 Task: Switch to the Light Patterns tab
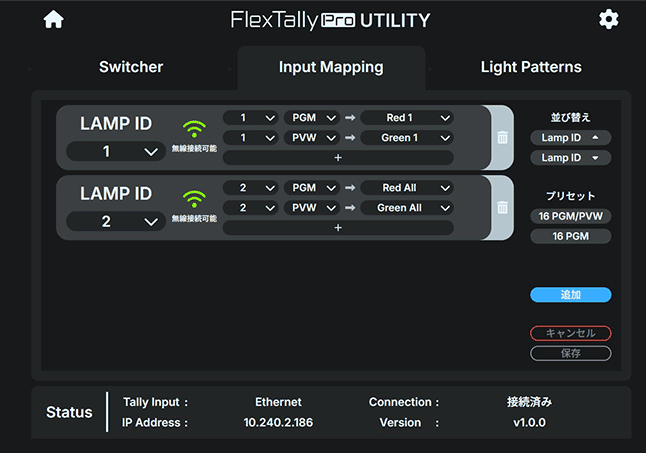coord(531,68)
